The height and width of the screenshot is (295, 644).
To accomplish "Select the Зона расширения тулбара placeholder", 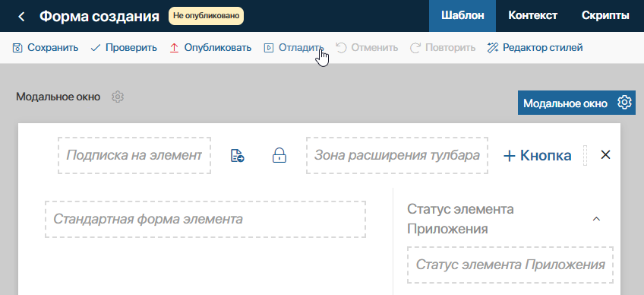I will tap(397, 156).
